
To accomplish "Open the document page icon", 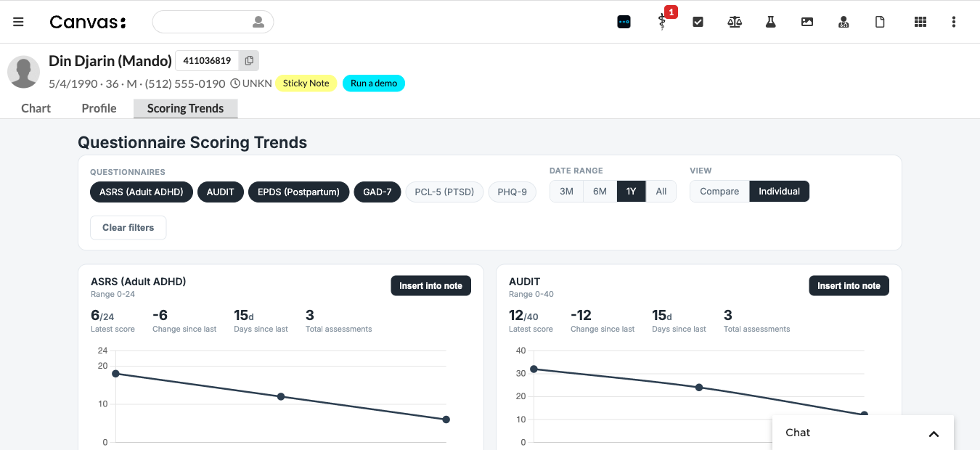I will (880, 22).
